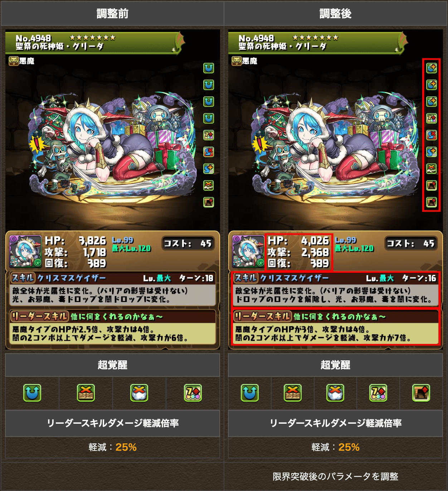
Task: Open the 超覚醒 header under 調整前
Action: pos(112,365)
